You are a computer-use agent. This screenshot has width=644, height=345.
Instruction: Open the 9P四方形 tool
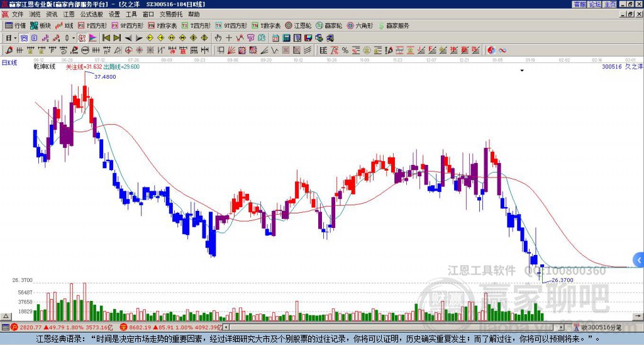[x=127, y=25]
